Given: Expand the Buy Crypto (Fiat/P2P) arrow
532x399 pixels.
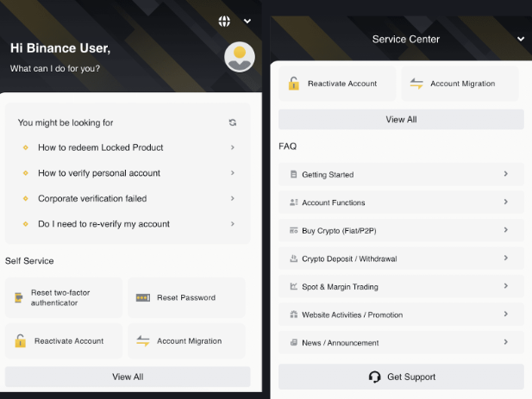Looking at the screenshot, I should click(x=505, y=231).
